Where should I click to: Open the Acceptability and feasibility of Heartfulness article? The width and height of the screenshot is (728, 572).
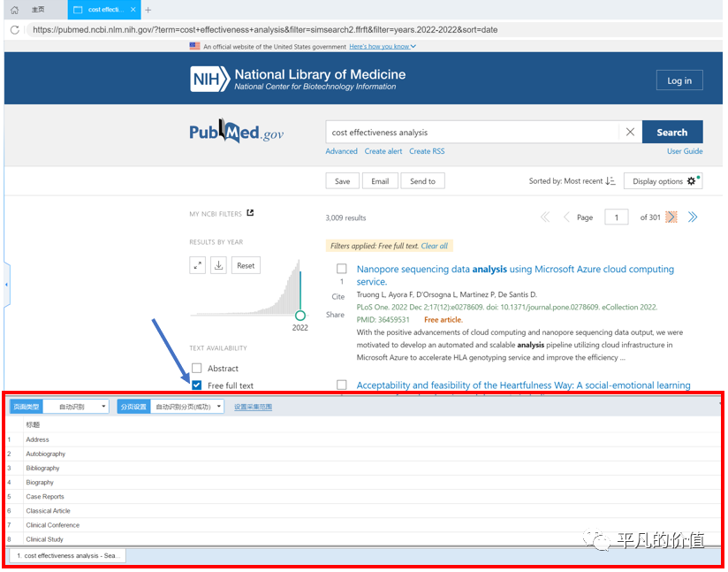(523, 385)
